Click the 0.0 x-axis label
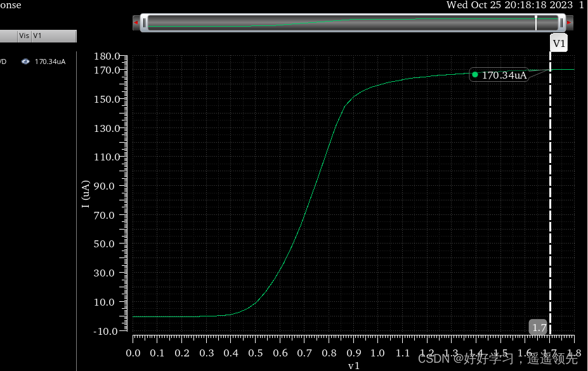The image size is (588, 371). pos(133,353)
